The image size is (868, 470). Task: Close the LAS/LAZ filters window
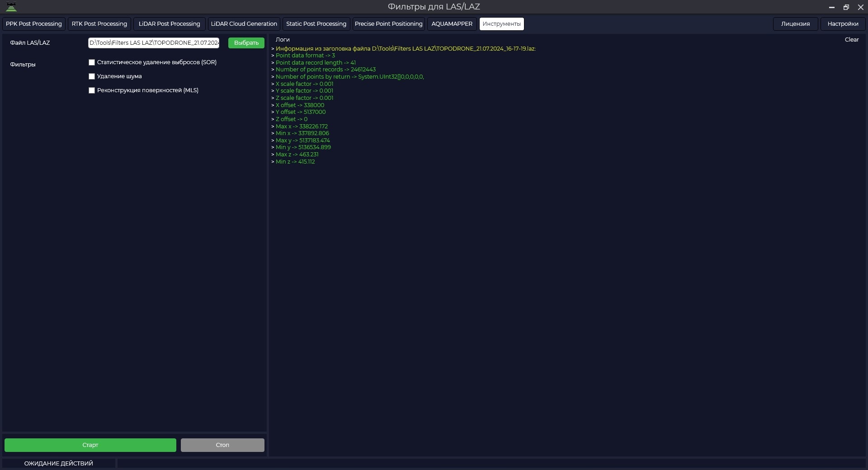861,7
